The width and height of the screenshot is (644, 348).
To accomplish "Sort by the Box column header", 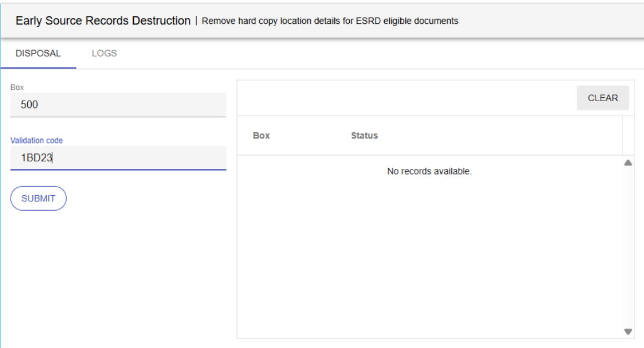I will 261,136.
